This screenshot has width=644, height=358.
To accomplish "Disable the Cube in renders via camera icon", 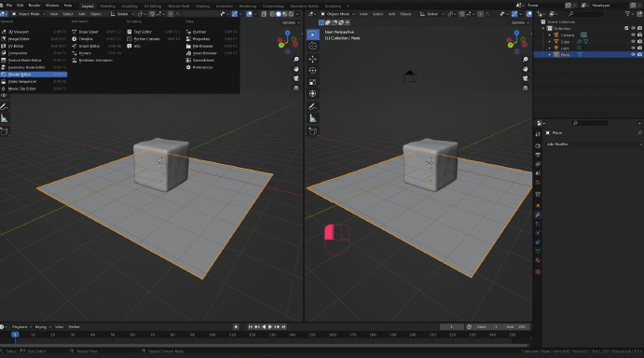I will pos(639,42).
